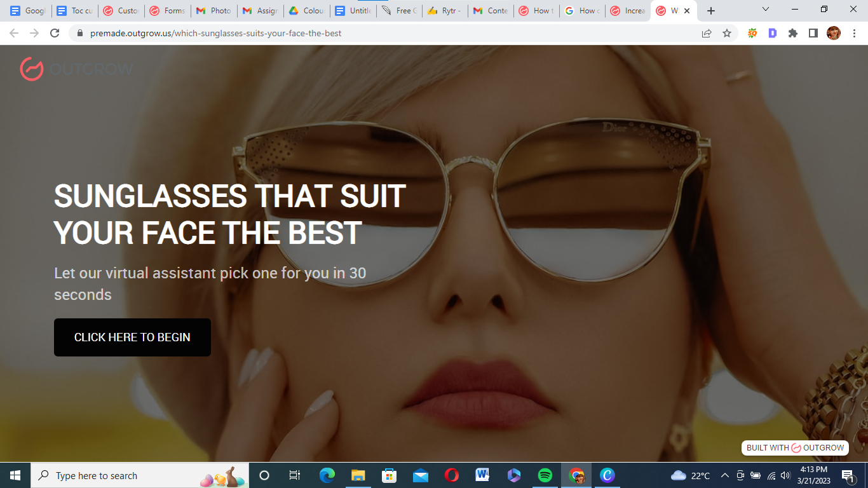This screenshot has height=488, width=868.
Task: Bookmark this page with the star icon
Action: pos(727,33)
